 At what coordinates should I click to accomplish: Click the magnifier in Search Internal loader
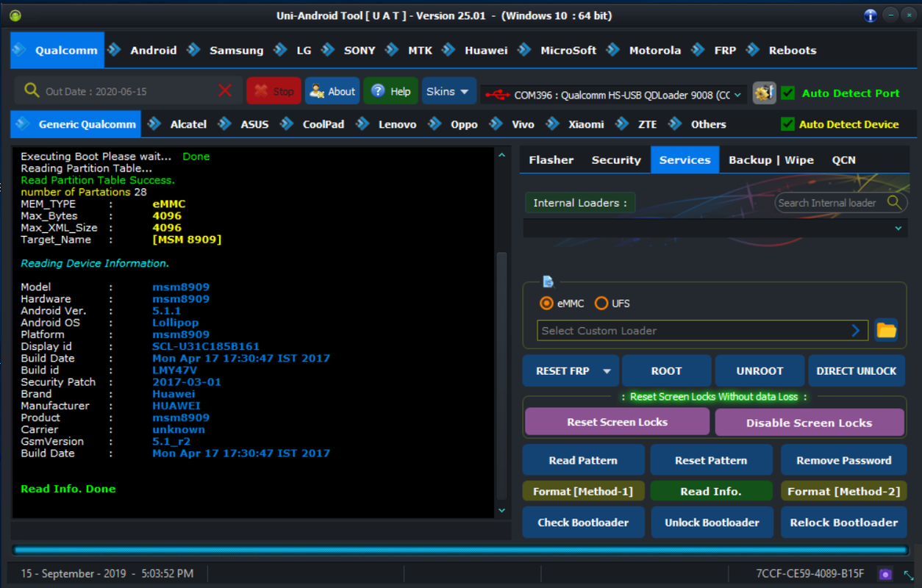pos(894,202)
